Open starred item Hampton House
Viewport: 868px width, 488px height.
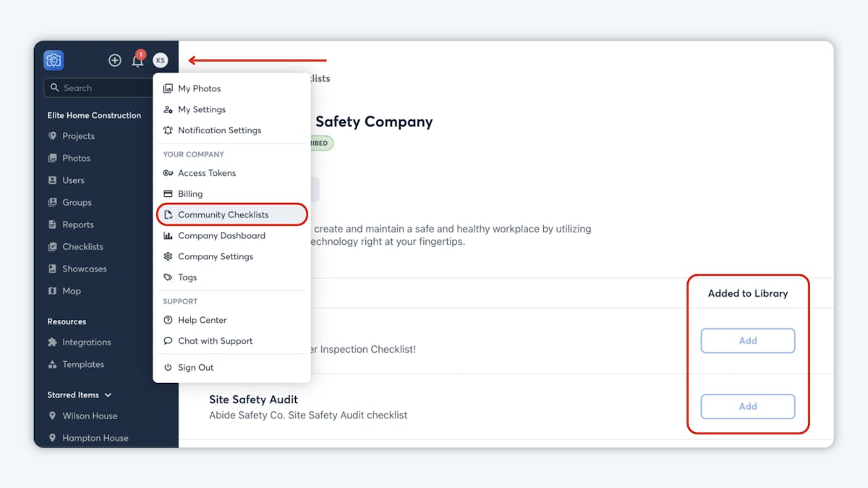tap(95, 438)
